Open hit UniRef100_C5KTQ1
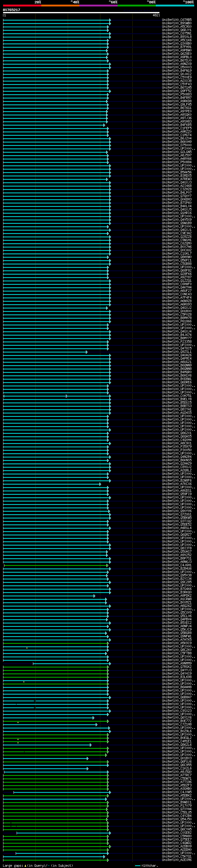The height and width of the screenshot is (868, 197). click(x=177, y=857)
